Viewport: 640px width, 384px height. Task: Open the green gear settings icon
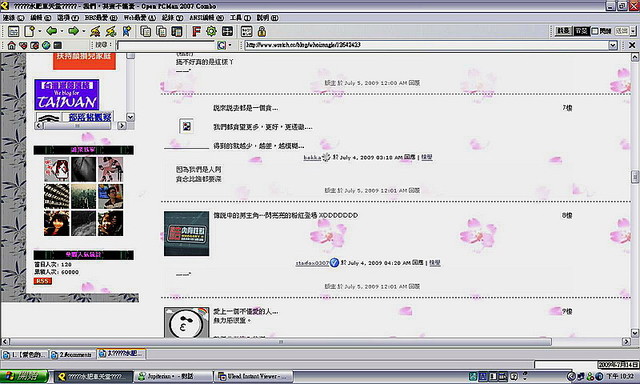tap(211, 31)
